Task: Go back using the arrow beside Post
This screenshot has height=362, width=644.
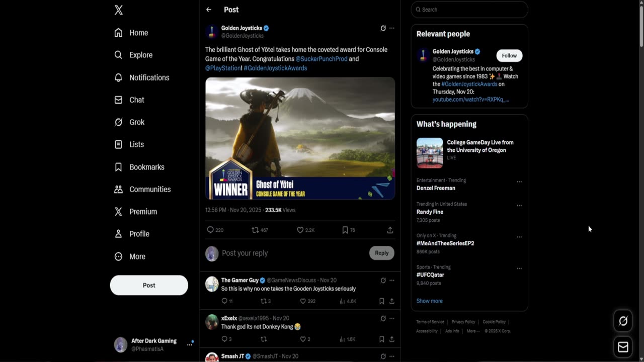Action: (x=208, y=10)
